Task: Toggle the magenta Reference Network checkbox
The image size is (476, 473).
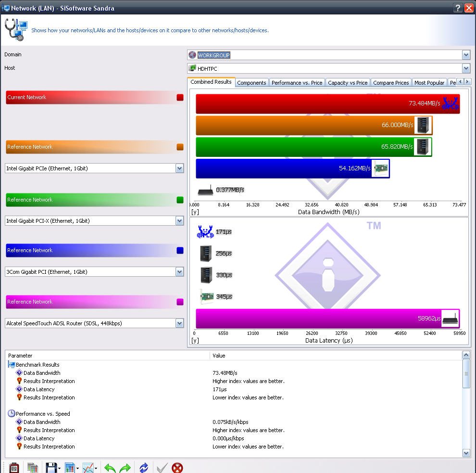Action: [x=180, y=302]
